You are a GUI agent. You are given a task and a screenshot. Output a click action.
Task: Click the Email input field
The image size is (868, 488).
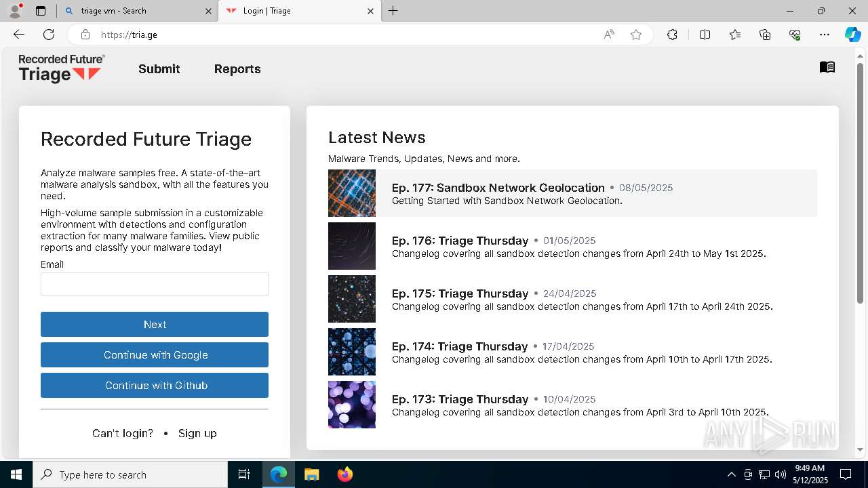tap(155, 284)
